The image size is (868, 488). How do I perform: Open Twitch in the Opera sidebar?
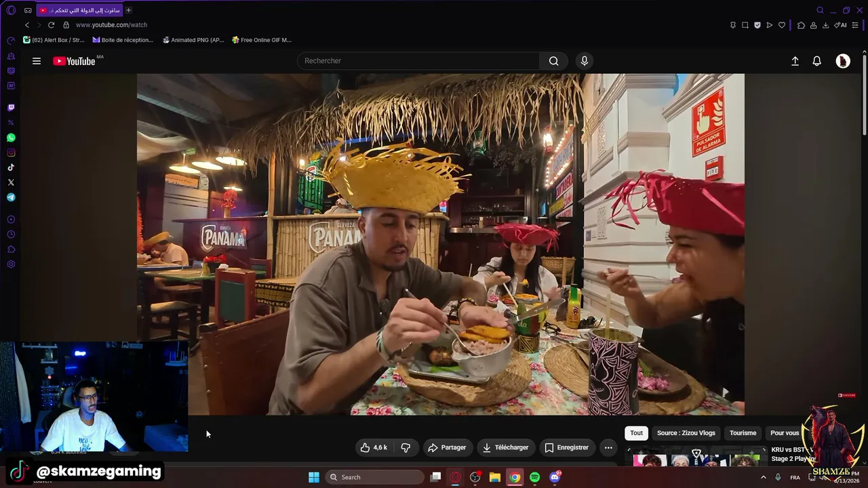tap(11, 108)
